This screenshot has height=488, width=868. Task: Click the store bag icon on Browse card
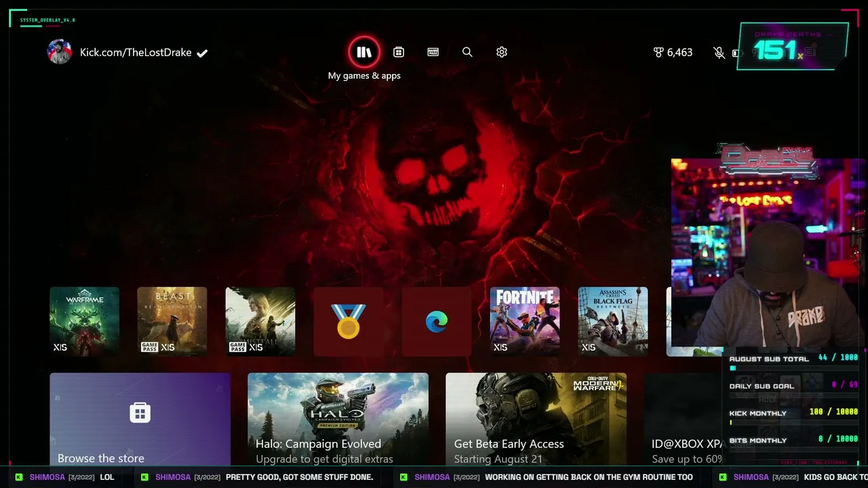[140, 412]
